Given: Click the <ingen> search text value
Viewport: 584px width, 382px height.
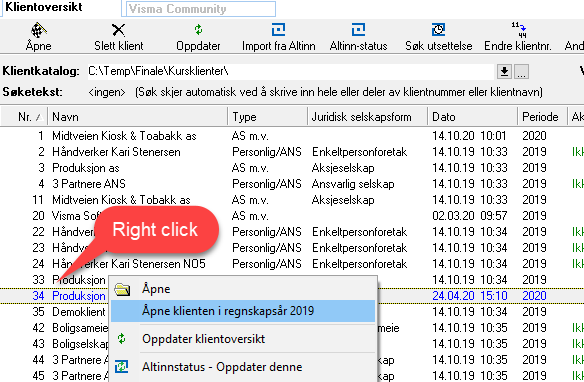Looking at the screenshot, I should click(x=107, y=92).
